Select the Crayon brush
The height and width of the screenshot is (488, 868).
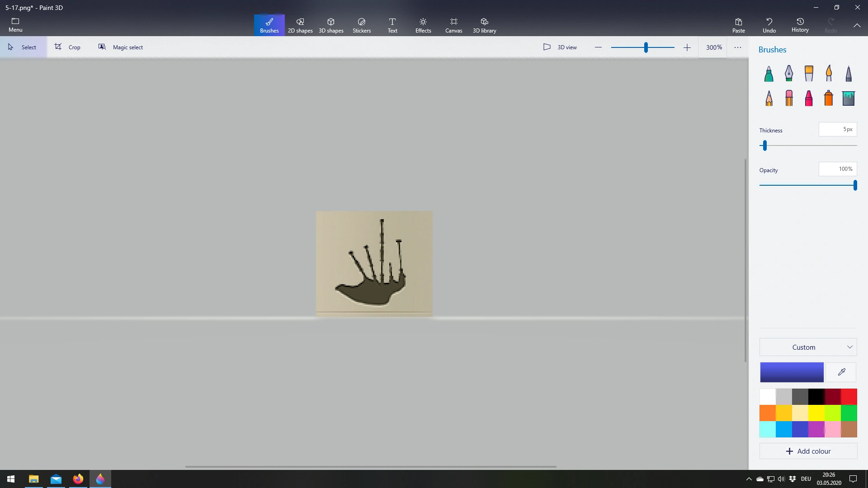(809, 98)
